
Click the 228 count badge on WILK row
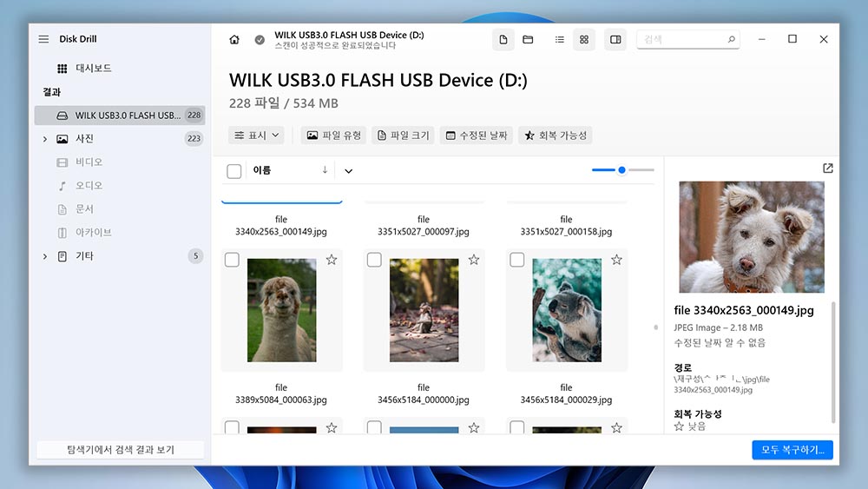coord(194,116)
